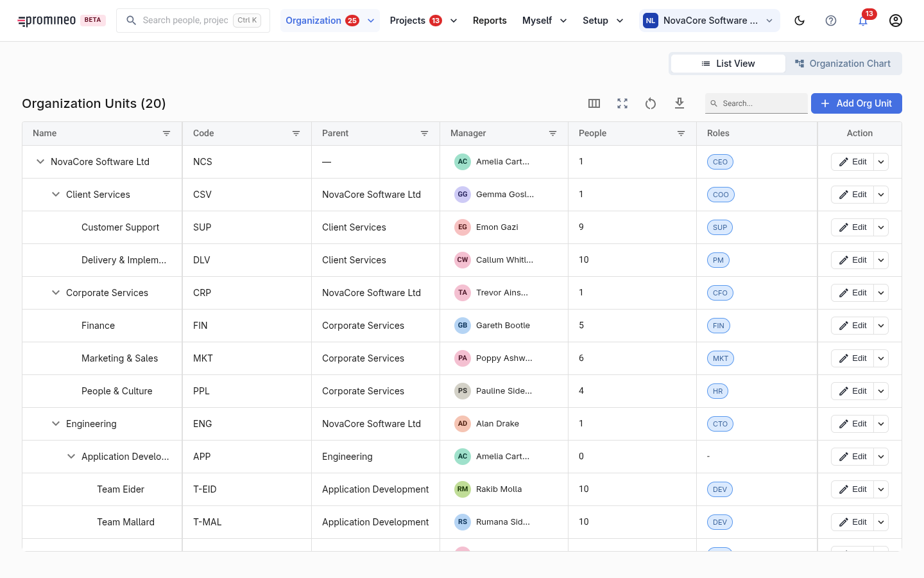Viewport: 924px width, 578px height.
Task: Click Emon Gazi avatar icon
Action: [x=463, y=227]
